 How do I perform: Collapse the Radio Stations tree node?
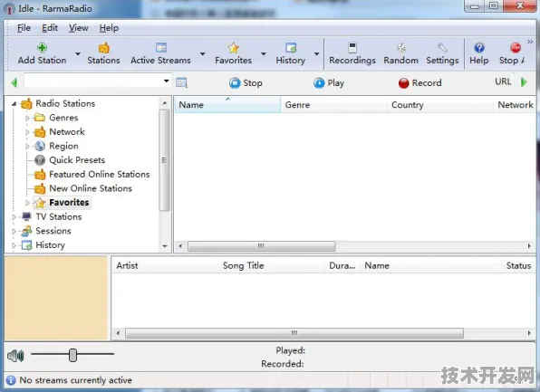[14, 103]
